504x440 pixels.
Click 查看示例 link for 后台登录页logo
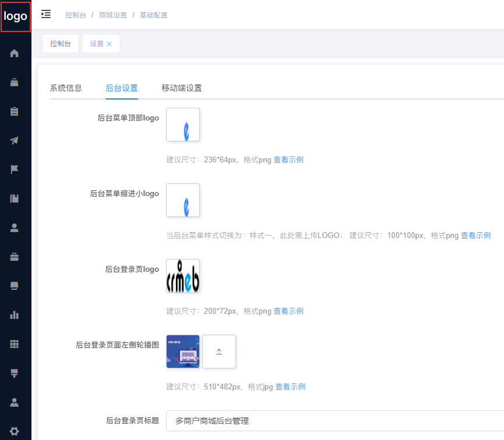point(288,311)
